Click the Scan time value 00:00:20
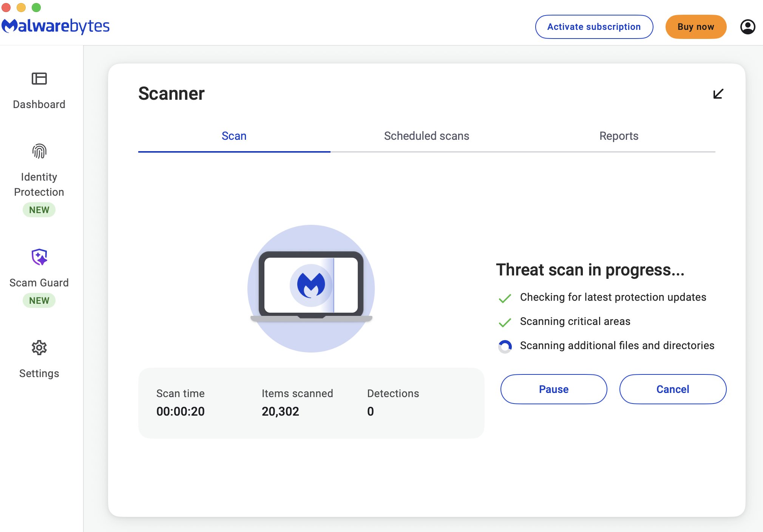The width and height of the screenshot is (763, 532). pyautogui.click(x=181, y=411)
